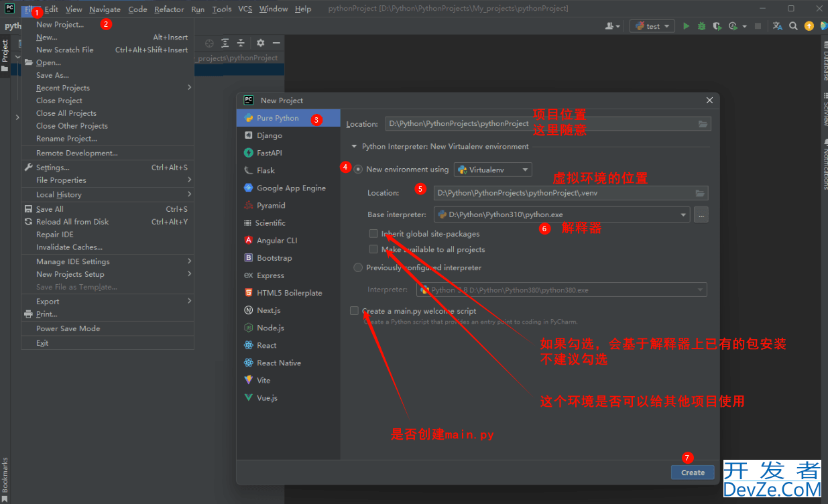
Task: Open the translate tool icon
Action: pos(778,26)
